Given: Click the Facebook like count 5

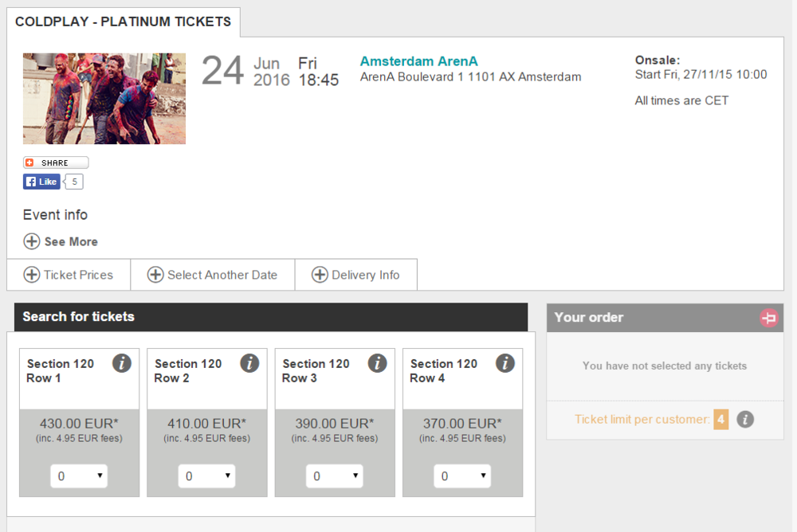Looking at the screenshot, I should point(74,182).
